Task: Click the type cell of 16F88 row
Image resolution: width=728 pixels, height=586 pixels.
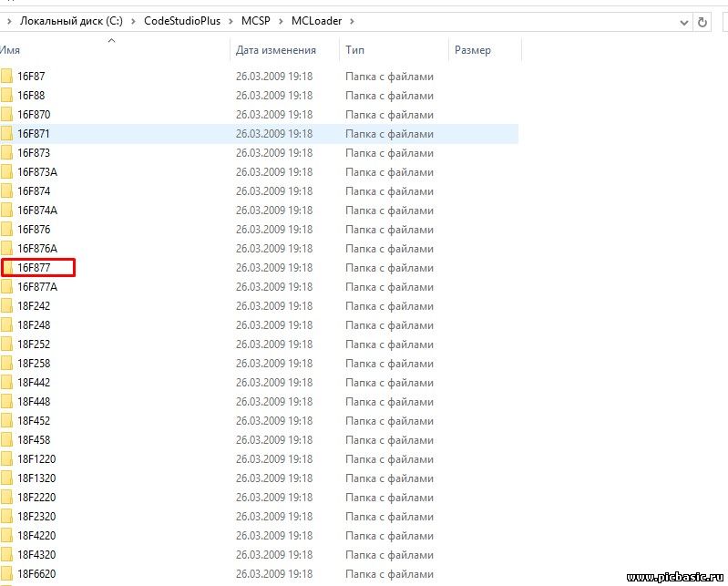Action: (x=390, y=96)
